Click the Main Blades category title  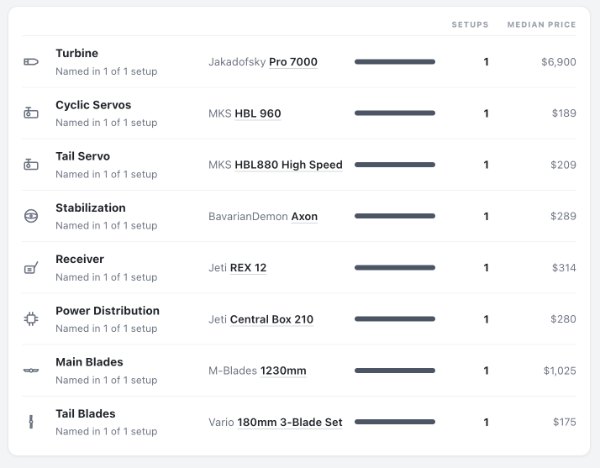pos(89,362)
